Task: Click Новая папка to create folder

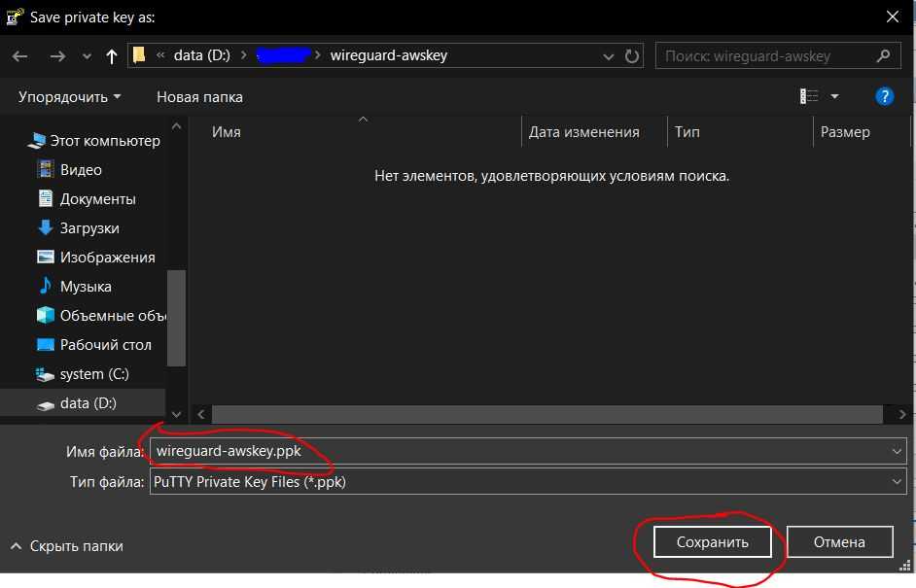Action: pyautogui.click(x=199, y=97)
